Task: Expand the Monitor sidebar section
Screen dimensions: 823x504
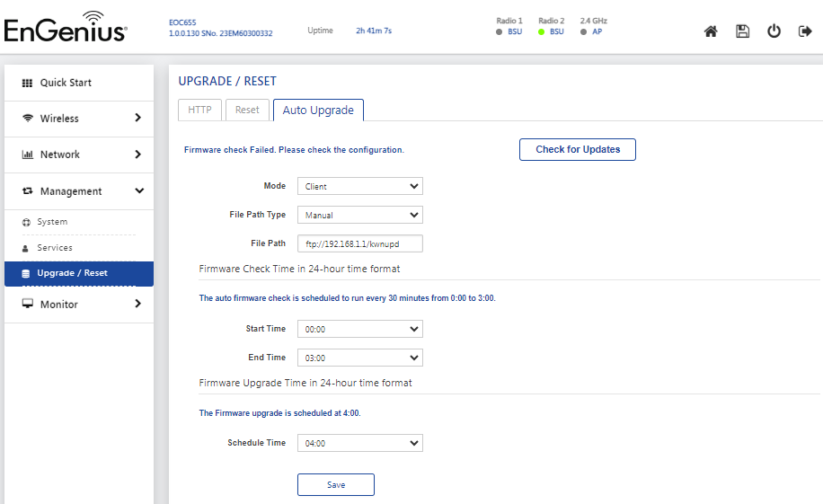Action: pyautogui.click(x=79, y=304)
